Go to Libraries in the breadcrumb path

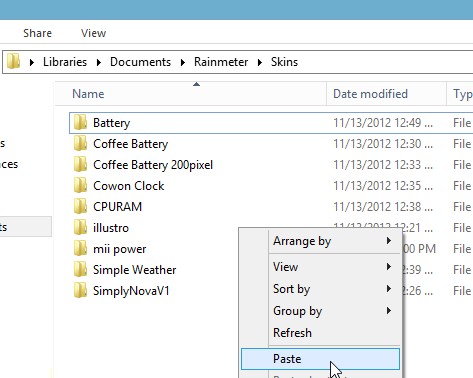coord(65,62)
